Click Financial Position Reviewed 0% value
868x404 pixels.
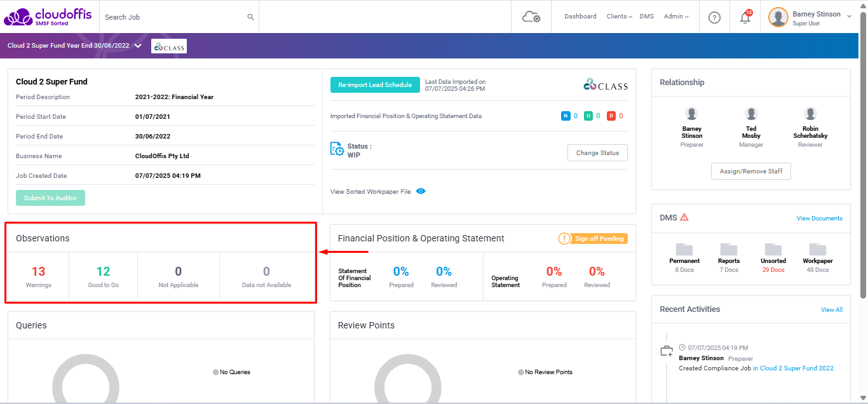pos(444,272)
